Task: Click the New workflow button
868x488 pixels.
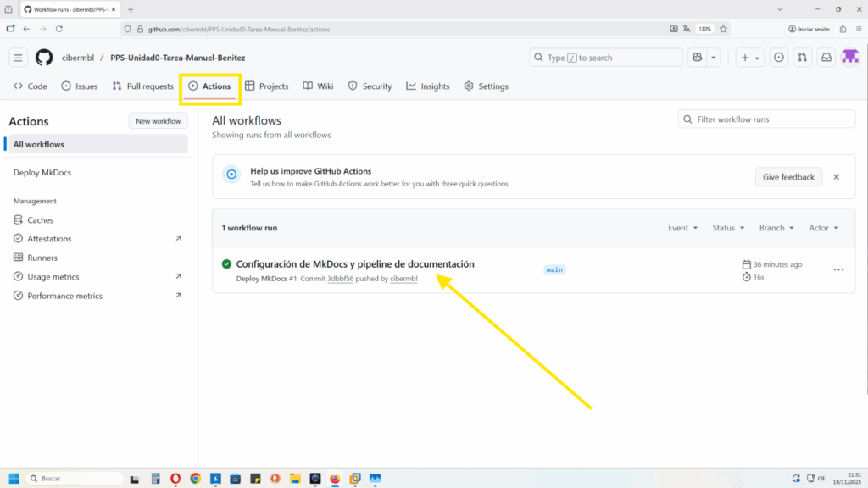Action: click(x=159, y=121)
